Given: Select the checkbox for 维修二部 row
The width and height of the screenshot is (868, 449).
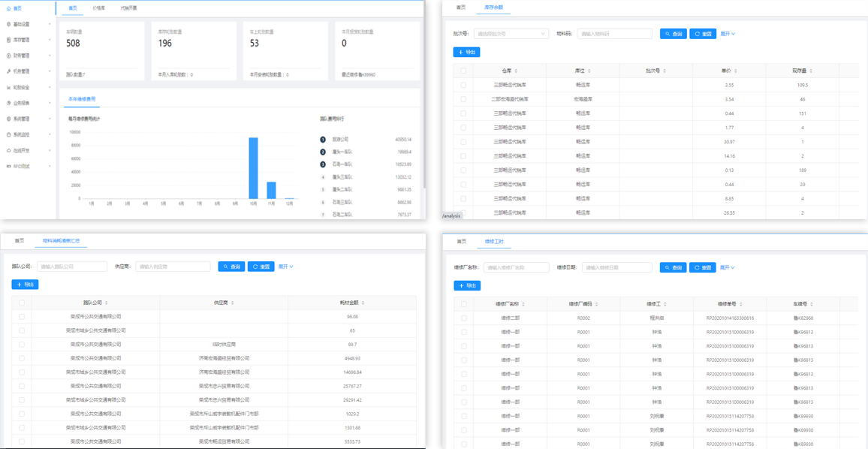Looking at the screenshot, I should pos(464,318).
